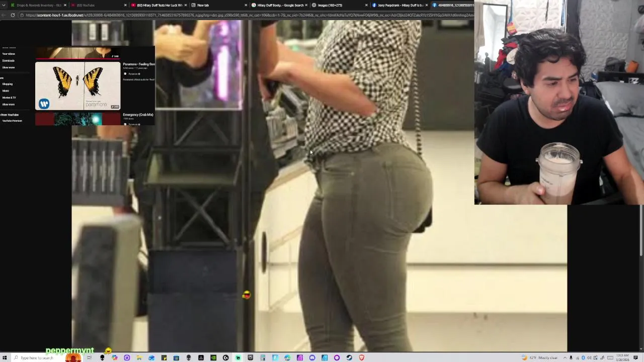Image resolution: width=644 pixels, height=362 pixels.
Task: Close the Drops & Rewards Inventory tab
Action: [65, 5]
